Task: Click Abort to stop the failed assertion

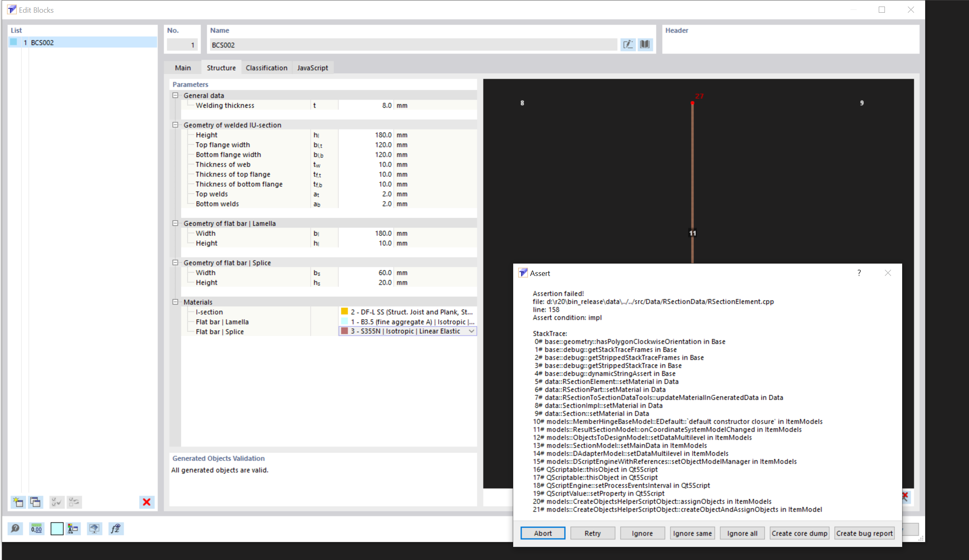Action: pyautogui.click(x=543, y=533)
